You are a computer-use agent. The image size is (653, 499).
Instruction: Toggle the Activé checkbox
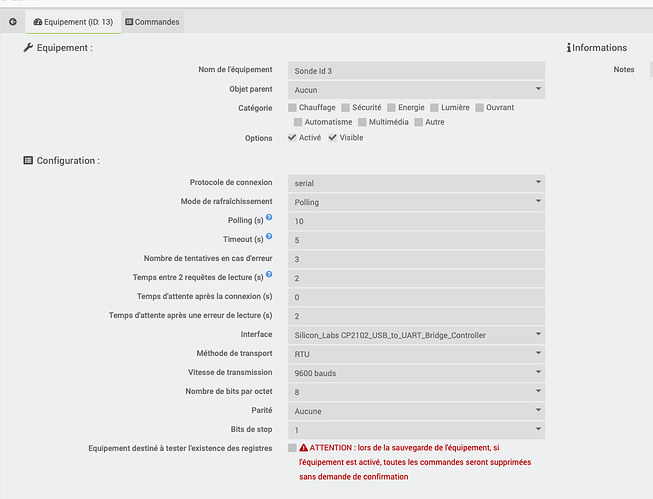coord(292,138)
